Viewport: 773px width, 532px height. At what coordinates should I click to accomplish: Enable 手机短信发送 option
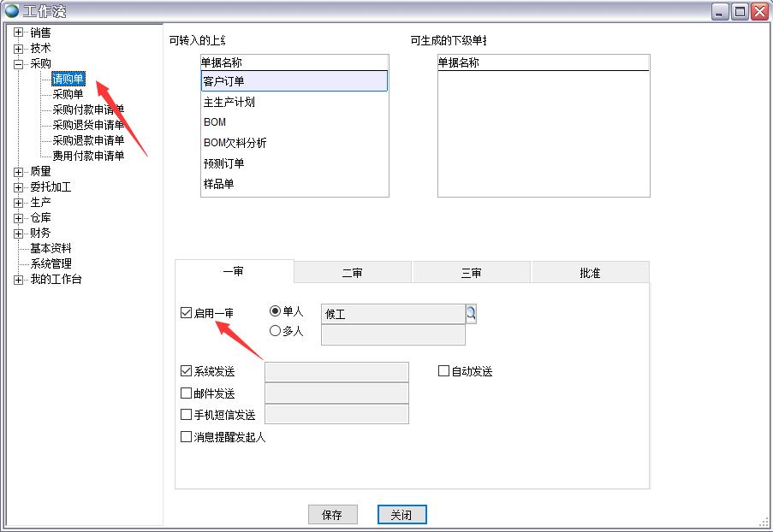(x=187, y=415)
